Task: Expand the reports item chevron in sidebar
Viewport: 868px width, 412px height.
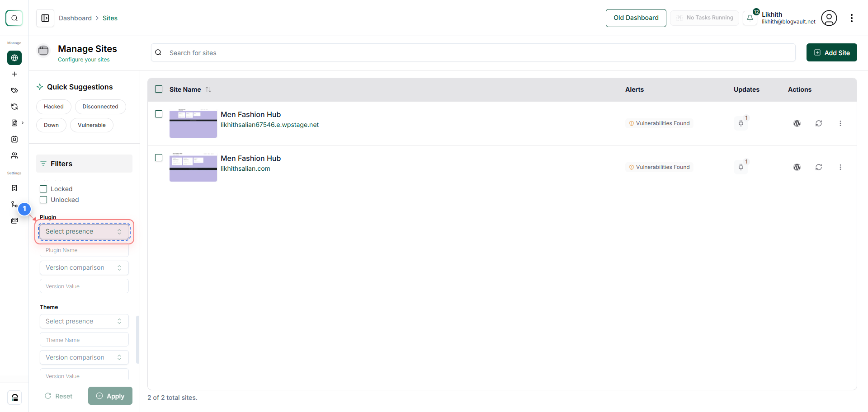Action: (x=22, y=122)
